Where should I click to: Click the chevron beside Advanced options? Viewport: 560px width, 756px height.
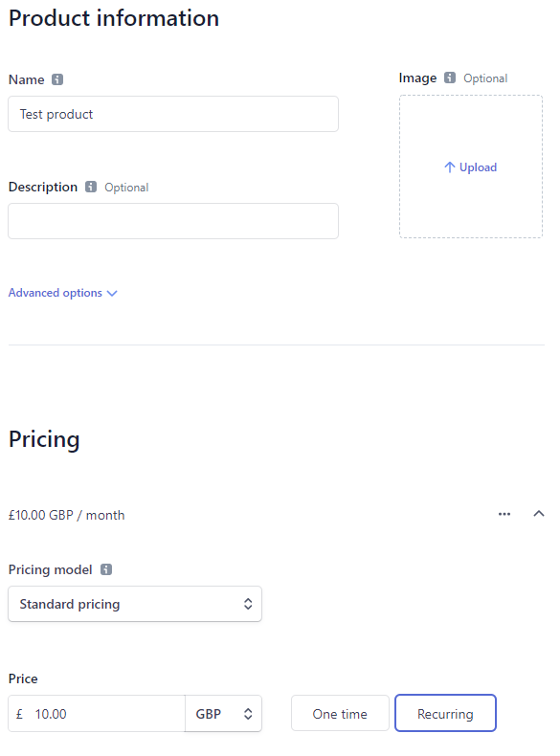[112, 293]
